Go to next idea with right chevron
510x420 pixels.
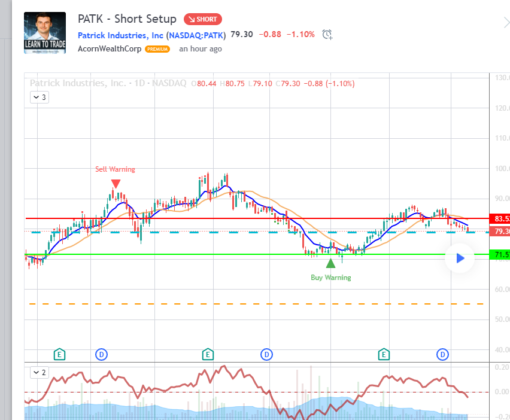click(x=506, y=23)
